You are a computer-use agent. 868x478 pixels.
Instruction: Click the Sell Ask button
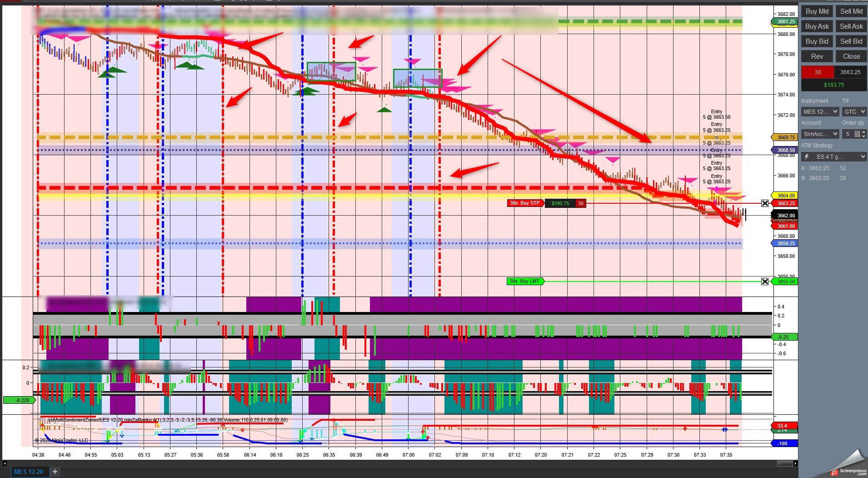(x=851, y=26)
